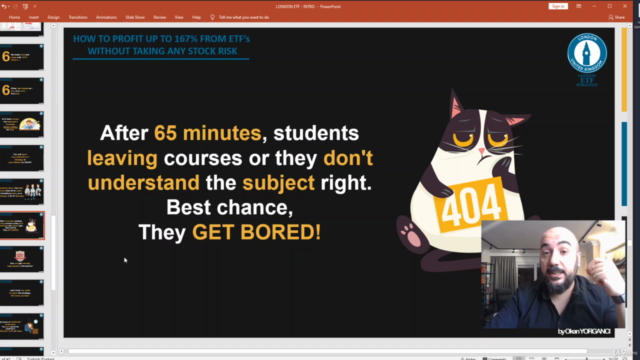Switch to the Transitions tab
This screenshot has height=360, width=640.
tap(78, 18)
